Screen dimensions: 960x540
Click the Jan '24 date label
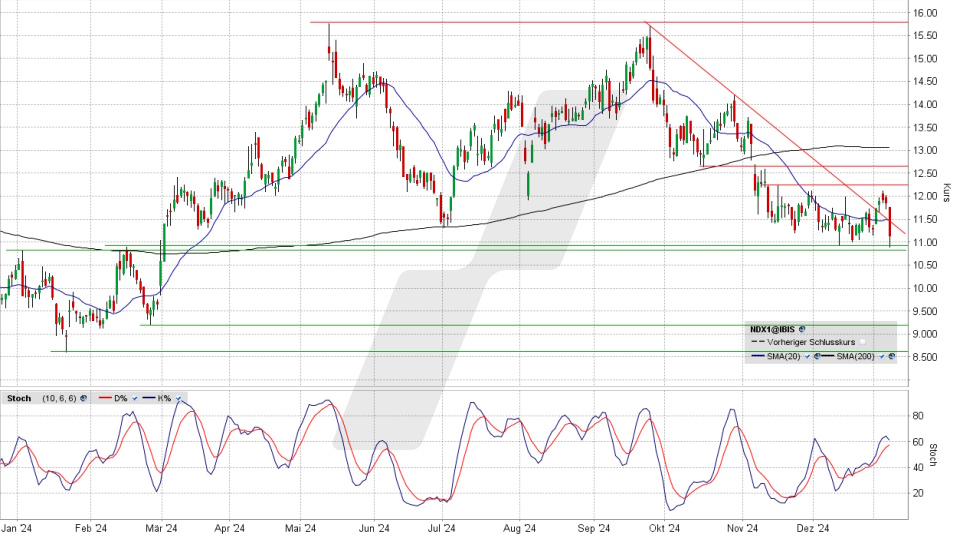pyautogui.click(x=17, y=528)
